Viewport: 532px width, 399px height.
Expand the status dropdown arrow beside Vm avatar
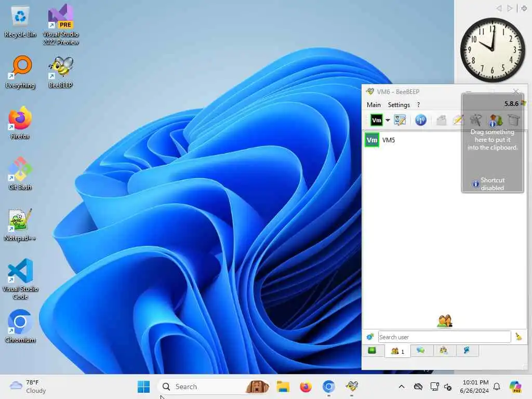pyautogui.click(x=388, y=120)
